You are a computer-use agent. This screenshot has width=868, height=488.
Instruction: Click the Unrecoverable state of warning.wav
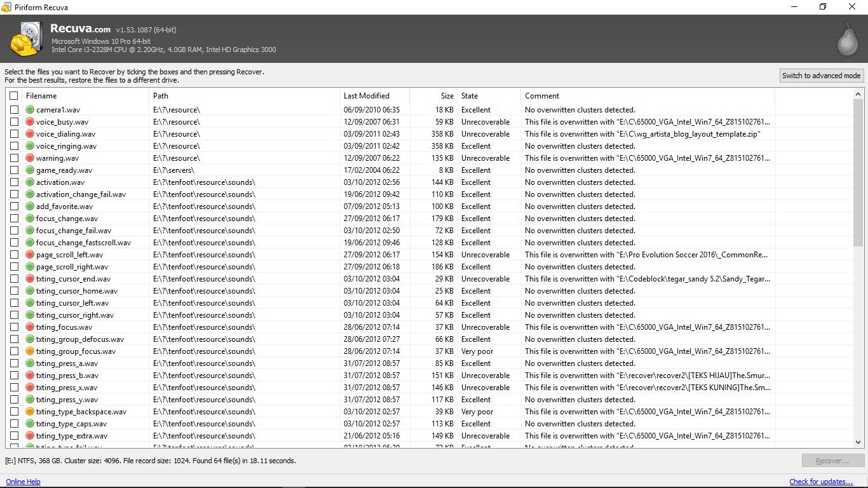[485, 158]
